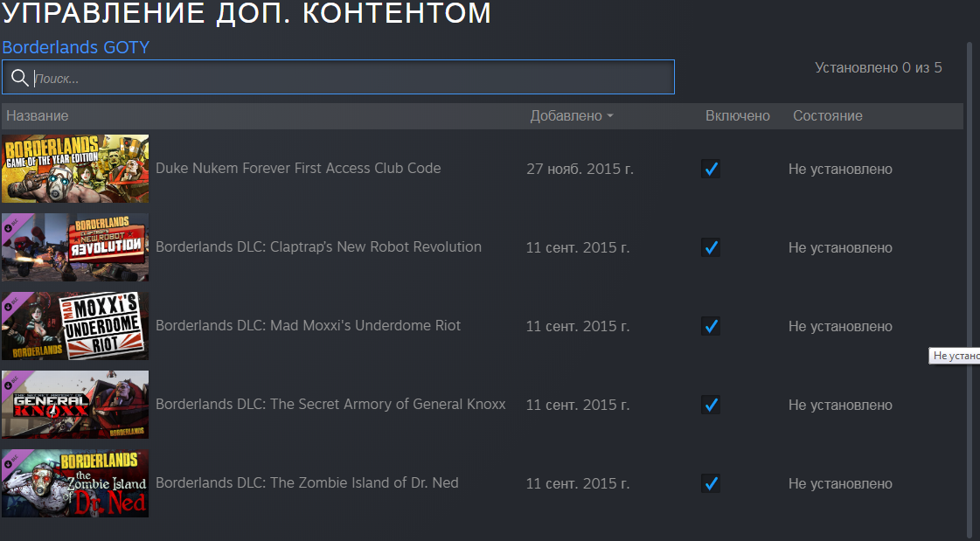Image resolution: width=980 pixels, height=541 pixels.
Task: Select the Borderlands Game of the Year thumbnail
Action: (x=75, y=169)
